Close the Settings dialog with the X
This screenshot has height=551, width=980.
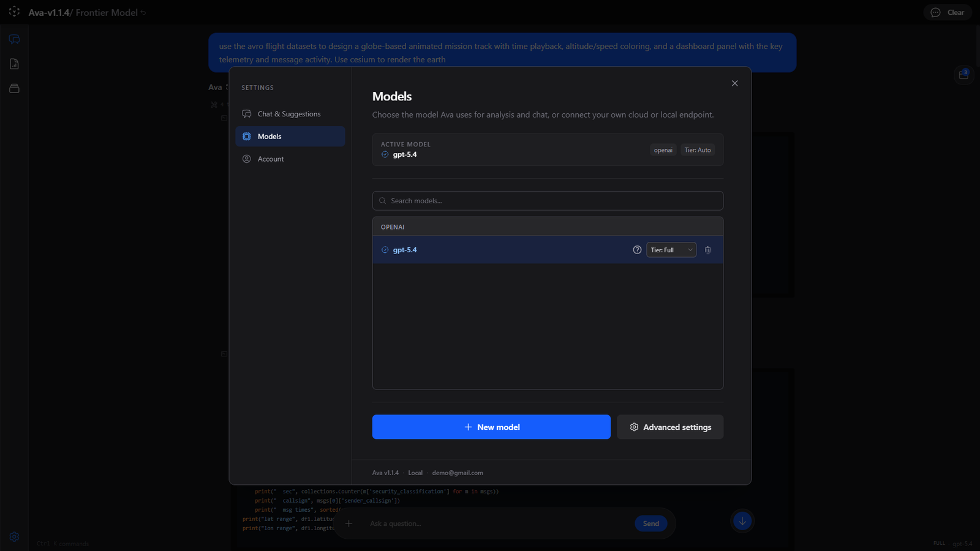pos(734,83)
